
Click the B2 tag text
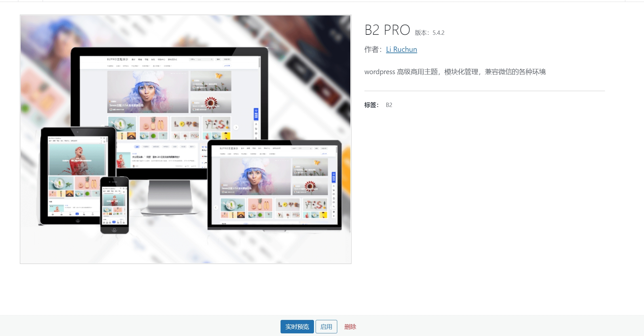(x=389, y=105)
